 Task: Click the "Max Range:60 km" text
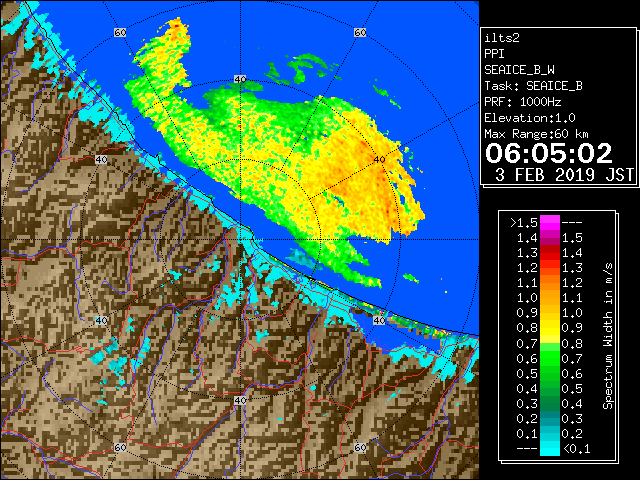pyautogui.click(x=536, y=134)
